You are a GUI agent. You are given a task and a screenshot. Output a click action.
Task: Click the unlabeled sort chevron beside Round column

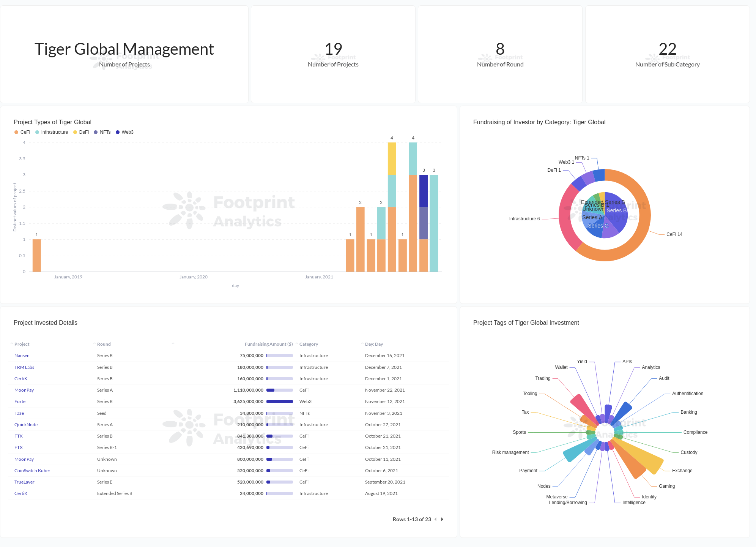pyautogui.click(x=173, y=343)
